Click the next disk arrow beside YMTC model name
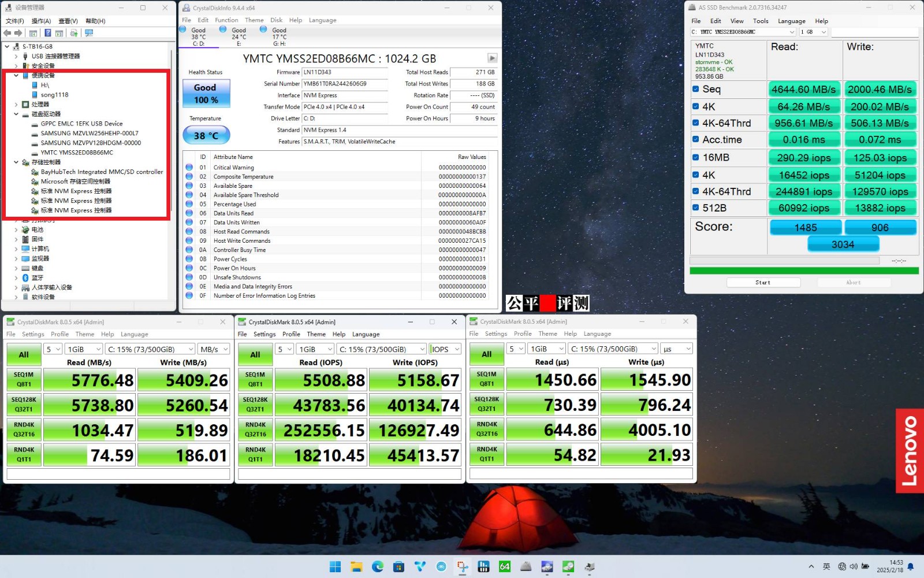This screenshot has height=578, width=924. [x=492, y=58]
